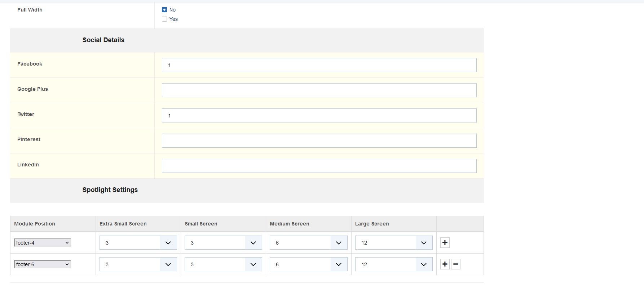Select the Yes option for Full Width

(164, 19)
